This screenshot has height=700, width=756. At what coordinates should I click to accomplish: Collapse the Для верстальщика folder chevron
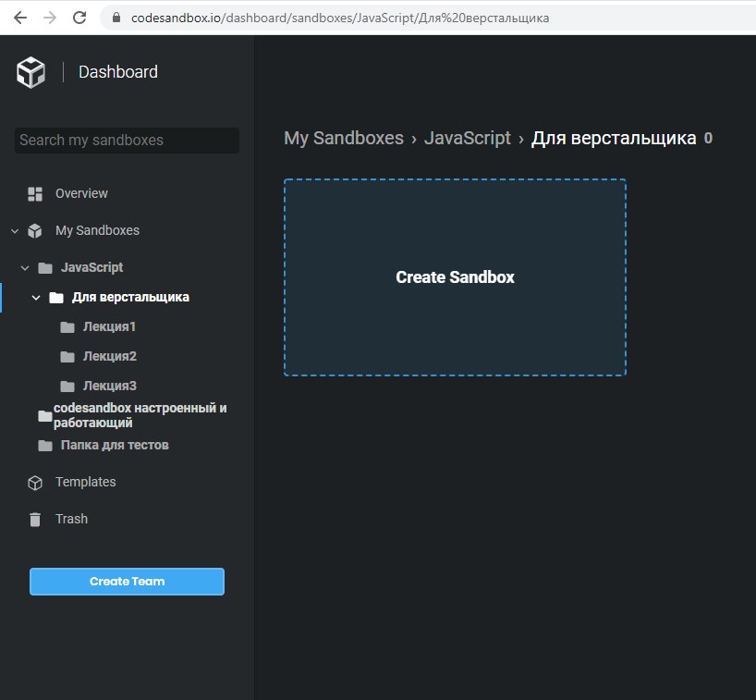[x=36, y=298]
